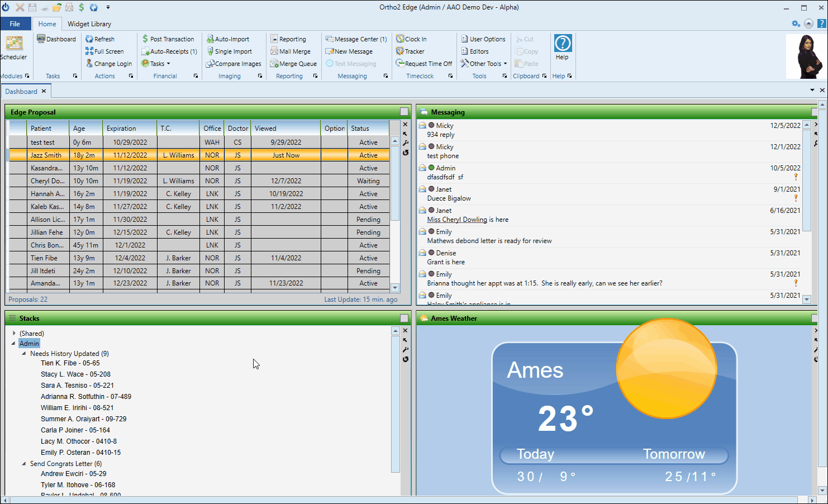Viewport: 828px width, 504px height.
Task: Click the Request Time Off button
Action: click(x=424, y=64)
